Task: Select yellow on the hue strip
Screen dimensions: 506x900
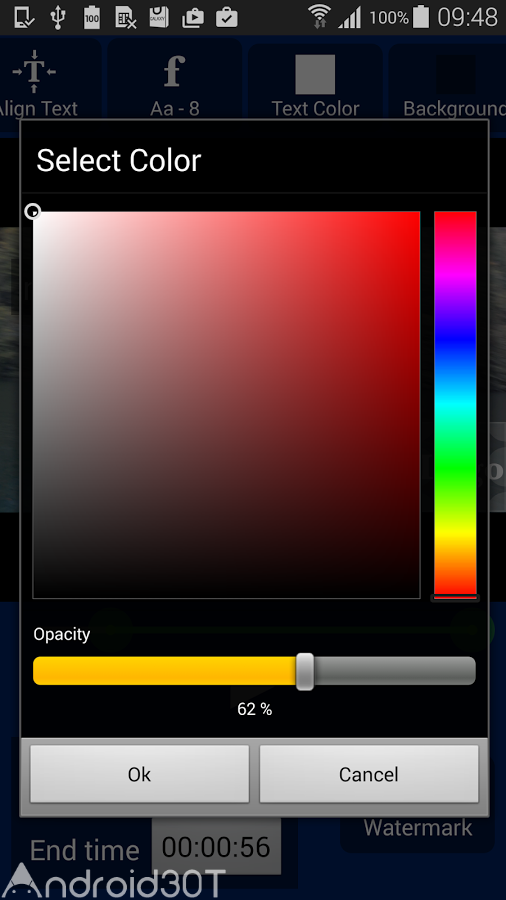Action: (455, 532)
